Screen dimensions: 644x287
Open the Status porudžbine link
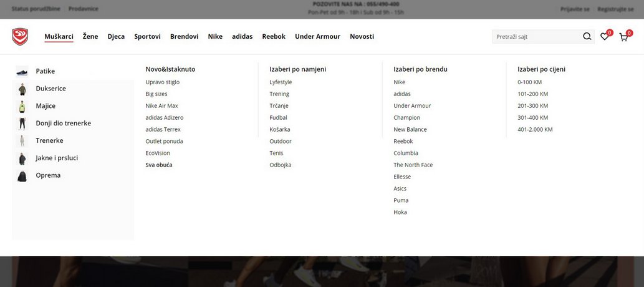(x=36, y=9)
